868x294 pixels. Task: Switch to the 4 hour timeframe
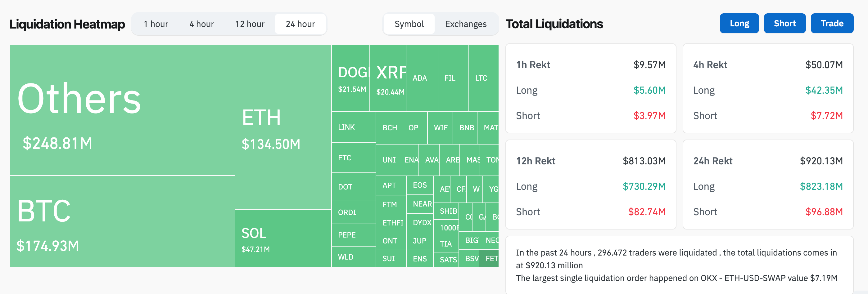201,24
